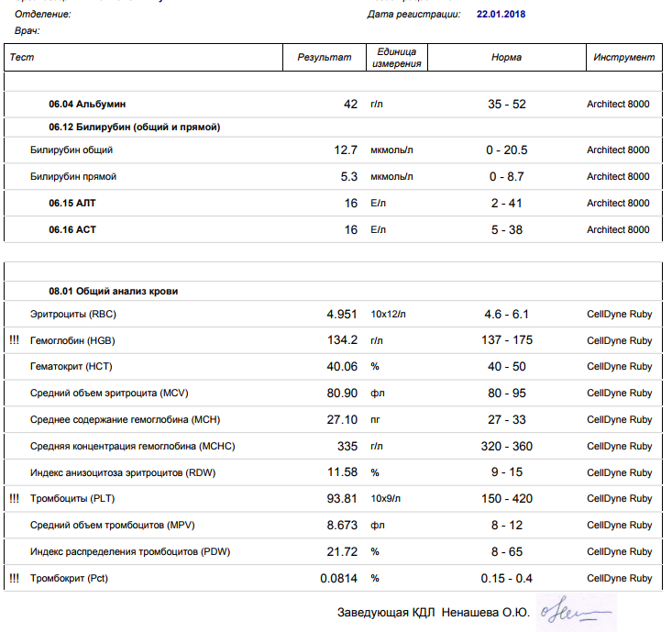672x632 pixels.
Task: Click the !!! flag beside Тромбокрит (Pct)
Action: click(14, 579)
